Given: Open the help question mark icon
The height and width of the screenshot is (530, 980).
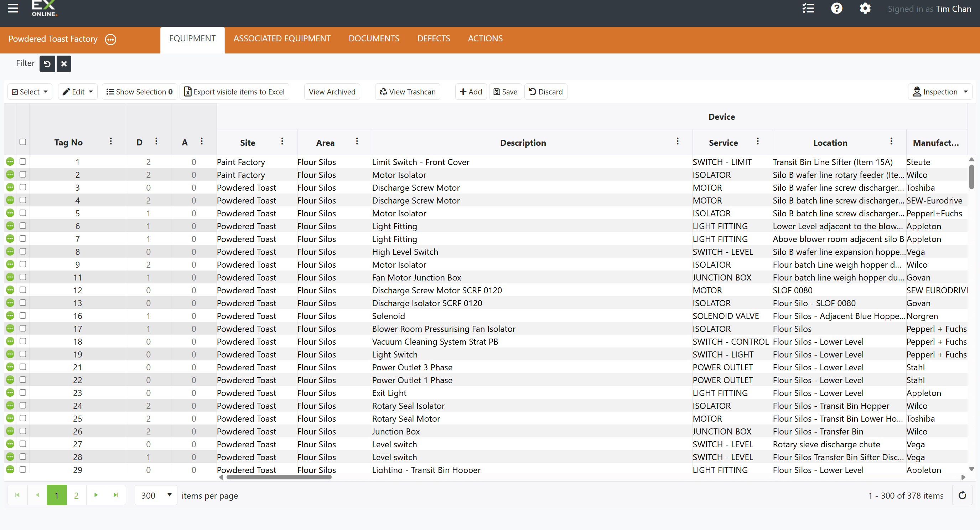Looking at the screenshot, I should (836, 9).
